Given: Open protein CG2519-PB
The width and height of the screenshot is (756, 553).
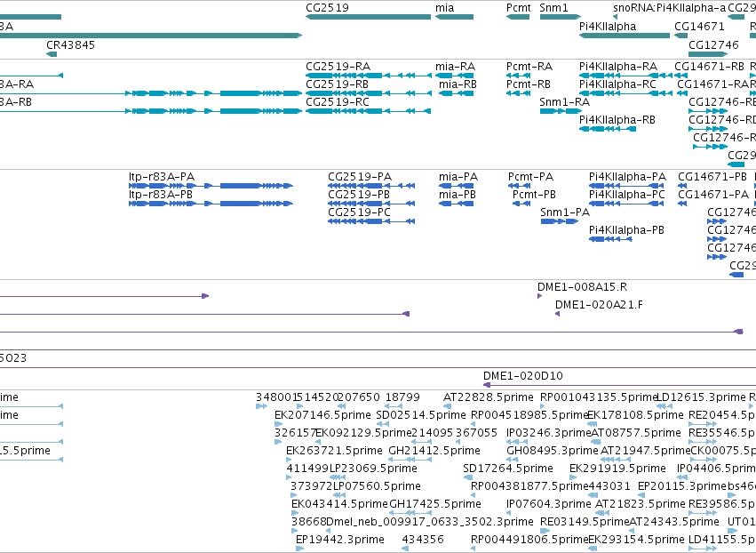Looking at the screenshot, I should (359, 195).
